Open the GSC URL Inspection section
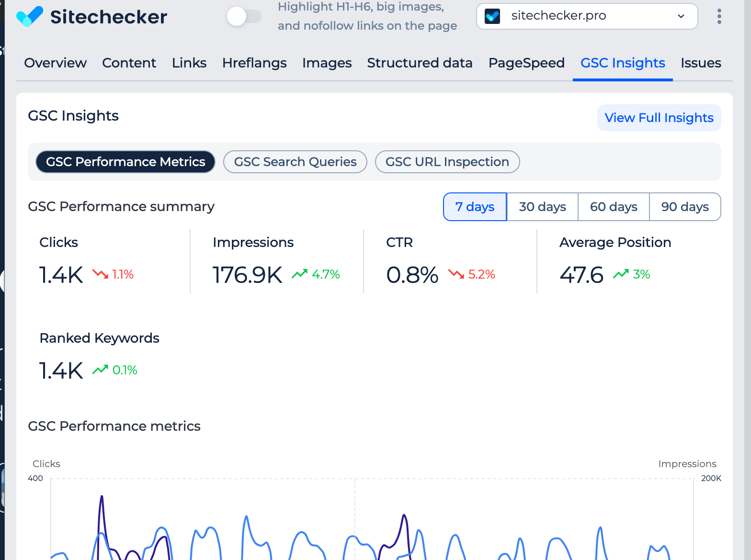This screenshot has height=560, width=751. (x=447, y=162)
